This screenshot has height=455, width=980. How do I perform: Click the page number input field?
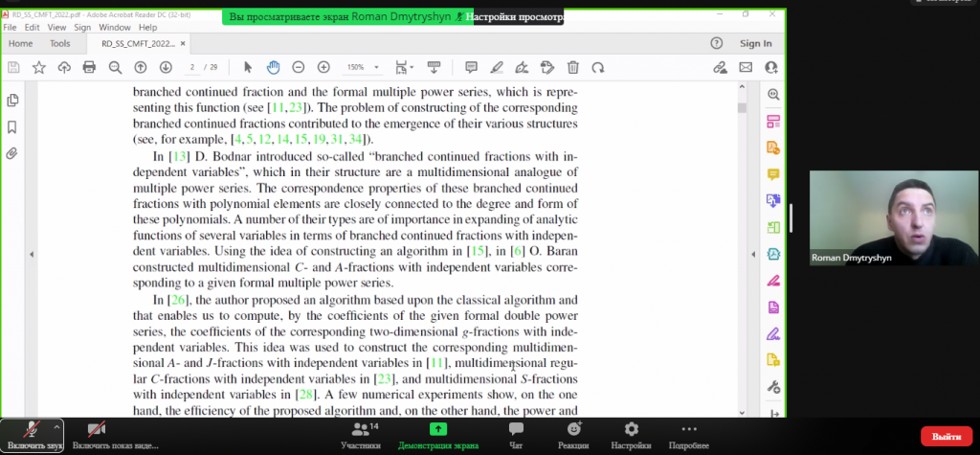(194, 67)
